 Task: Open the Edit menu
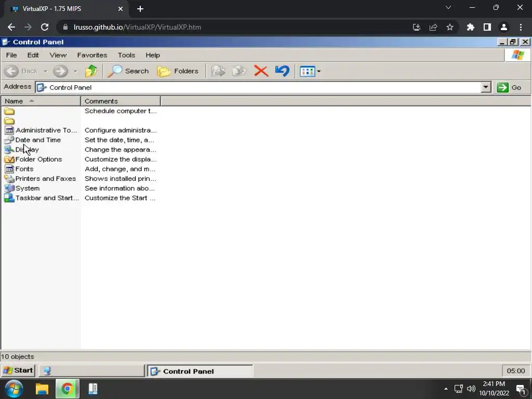pyautogui.click(x=33, y=55)
